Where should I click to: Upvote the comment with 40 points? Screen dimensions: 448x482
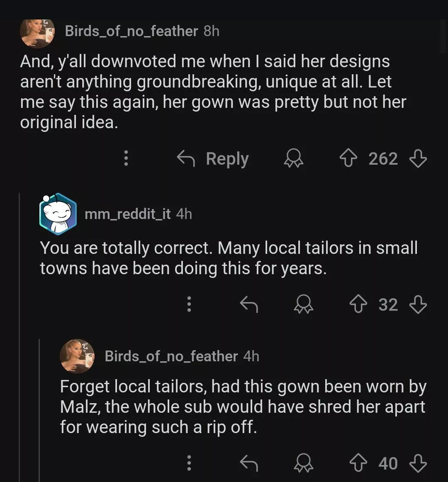[x=358, y=463]
